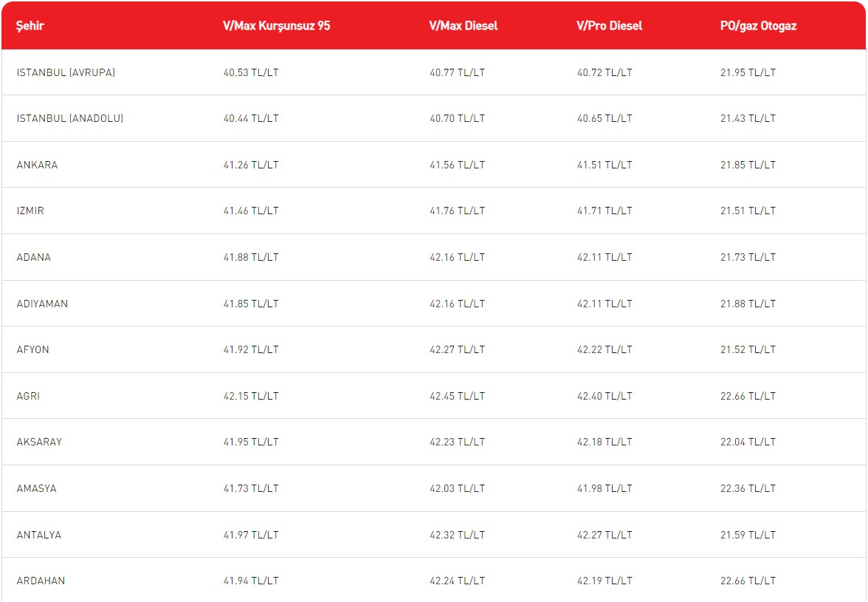Click the 40.65 TL/LT V/Pro price

click(x=604, y=118)
